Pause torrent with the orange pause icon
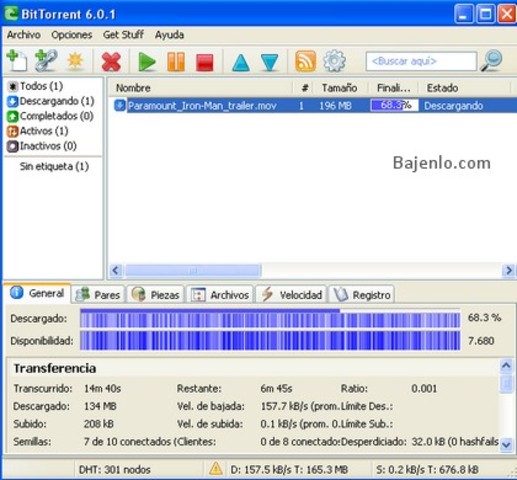 176,62
